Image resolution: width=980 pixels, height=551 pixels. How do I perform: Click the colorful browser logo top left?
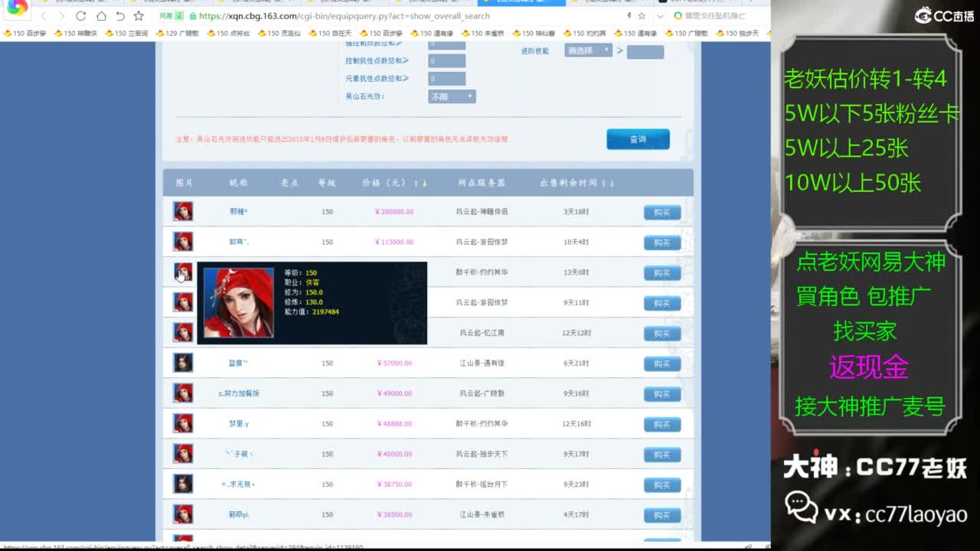click(18, 8)
